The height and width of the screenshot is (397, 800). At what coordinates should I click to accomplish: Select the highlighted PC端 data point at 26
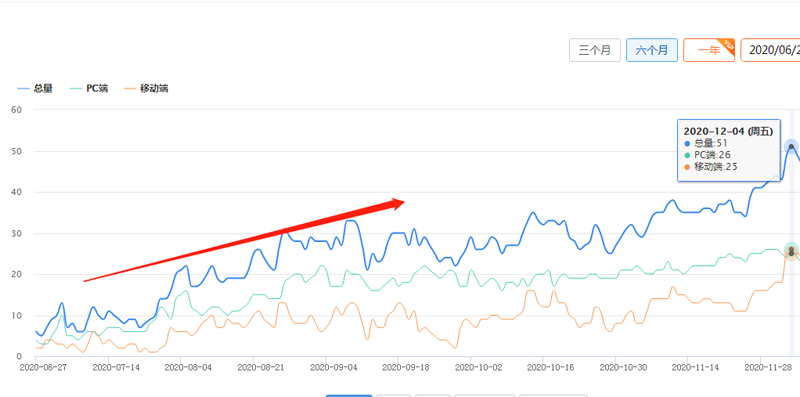[791, 250]
